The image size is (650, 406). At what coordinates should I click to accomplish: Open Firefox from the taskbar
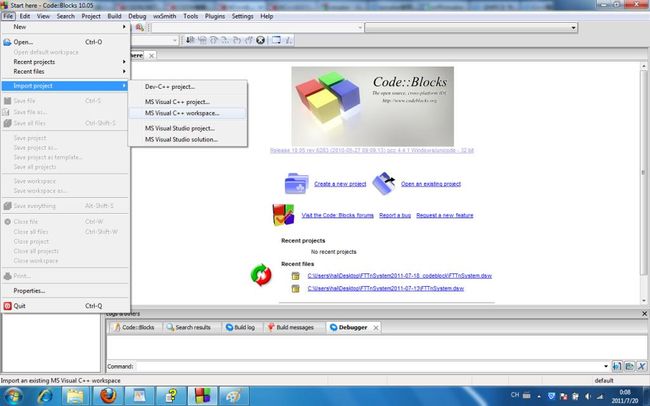pos(107,396)
